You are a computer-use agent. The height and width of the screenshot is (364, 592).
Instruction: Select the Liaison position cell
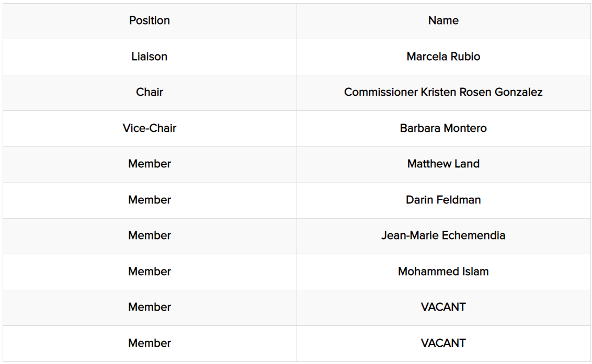(x=150, y=56)
